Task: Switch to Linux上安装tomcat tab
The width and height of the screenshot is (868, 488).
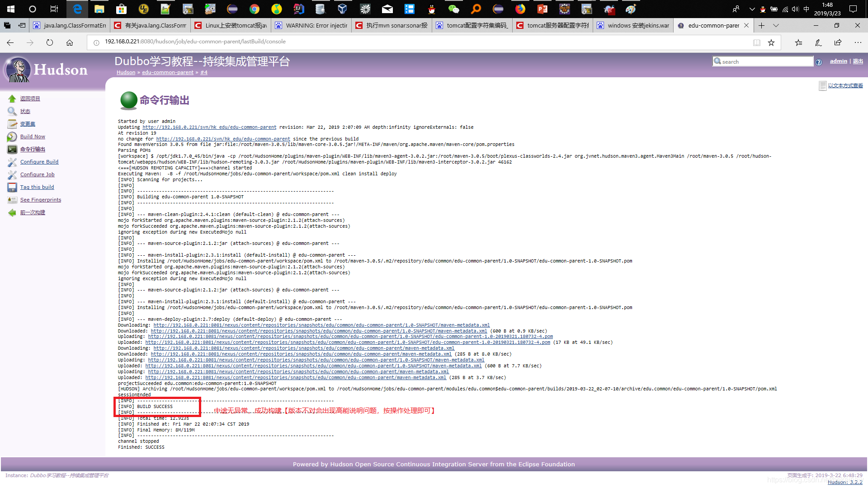Action: click(x=231, y=25)
